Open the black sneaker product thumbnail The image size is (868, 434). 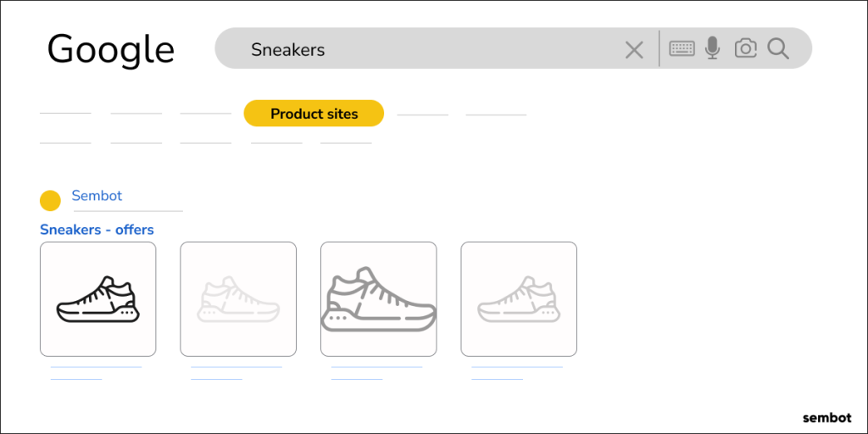click(x=98, y=299)
